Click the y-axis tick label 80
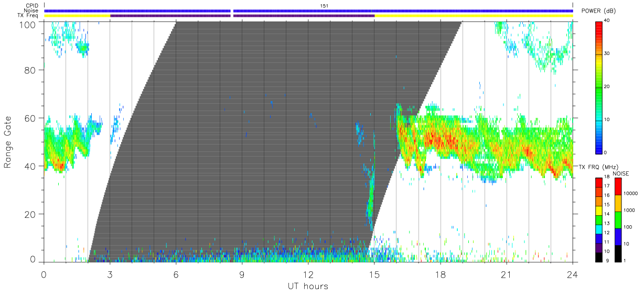This screenshot has width=644, height=297. click(29, 70)
